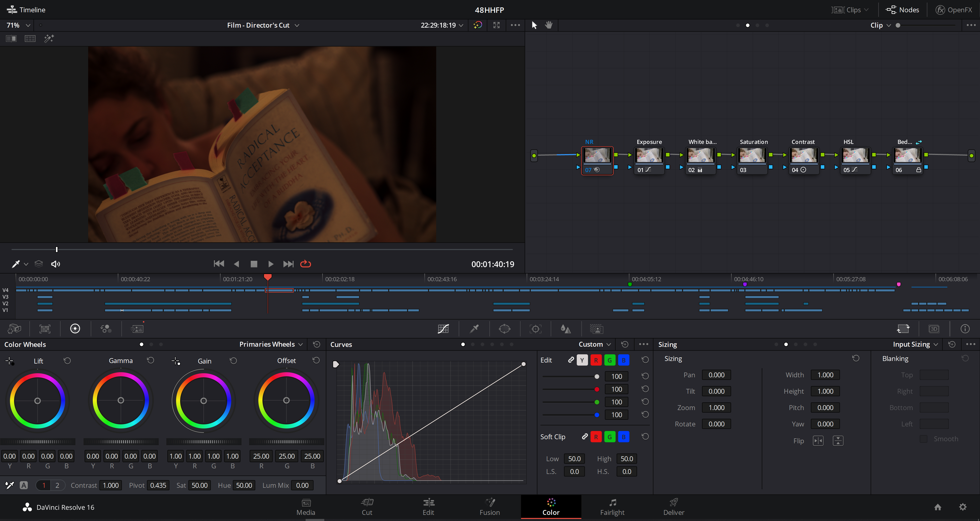Open the Blur palette
980x521 pixels.
coord(566,329)
